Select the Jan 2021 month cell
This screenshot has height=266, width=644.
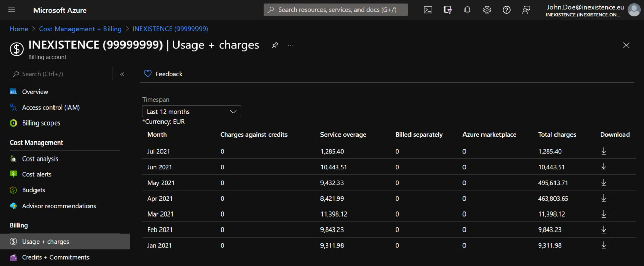coord(159,245)
